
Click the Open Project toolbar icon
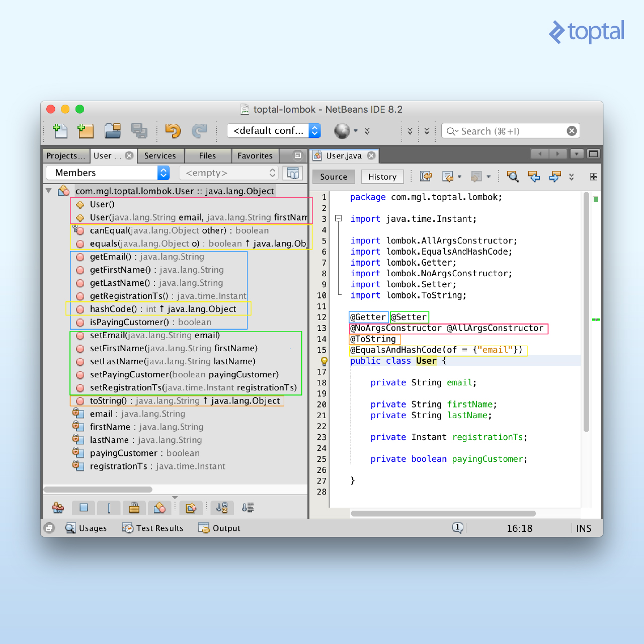pyautogui.click(x=113, y=131)
